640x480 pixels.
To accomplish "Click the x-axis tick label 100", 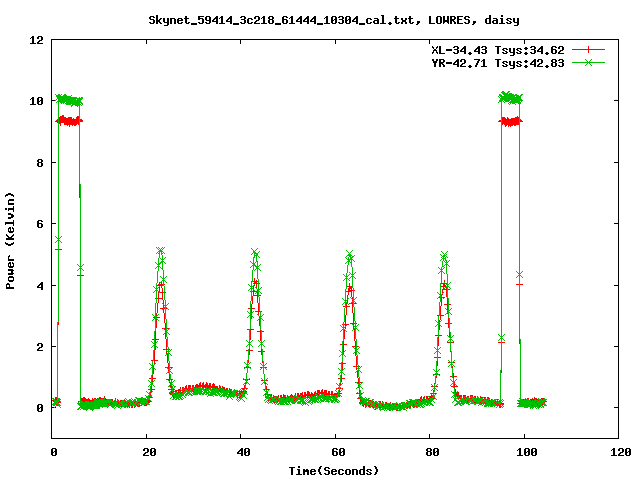I will (527, 452).
